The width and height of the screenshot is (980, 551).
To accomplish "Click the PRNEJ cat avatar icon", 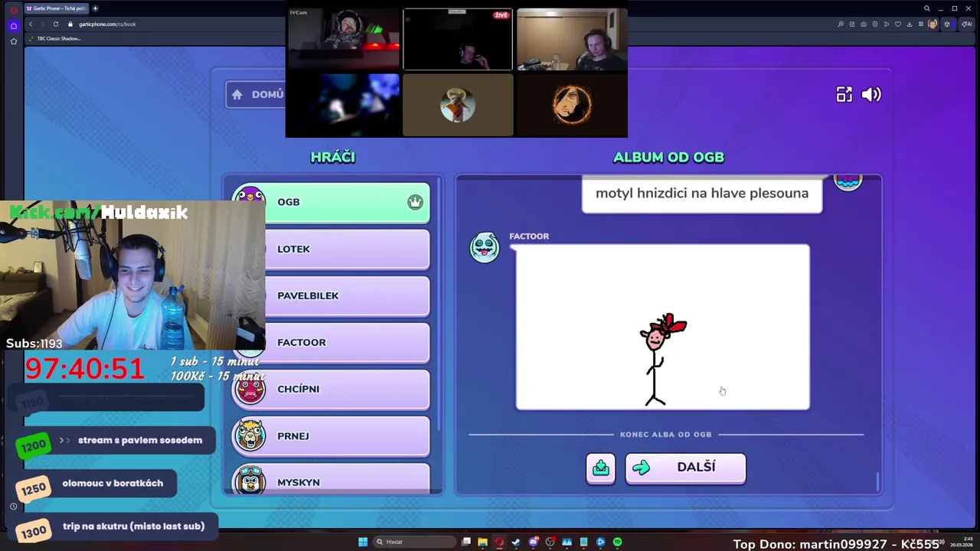I will tap(250, 435).
